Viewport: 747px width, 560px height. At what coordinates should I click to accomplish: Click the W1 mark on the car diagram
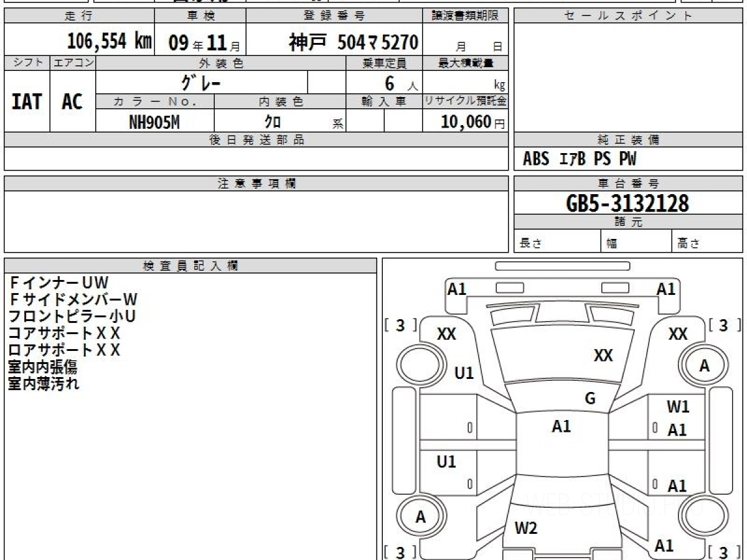coord(678,408)
